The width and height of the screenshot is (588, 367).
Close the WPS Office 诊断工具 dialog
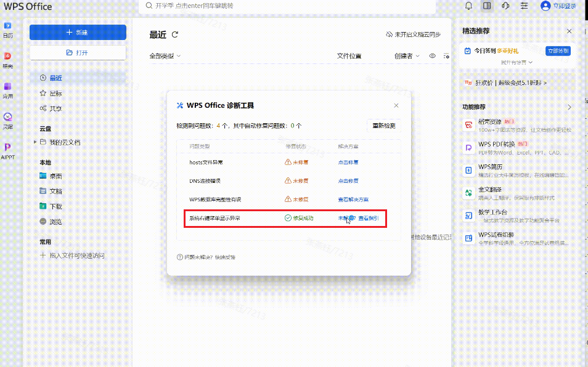(396, 106)
